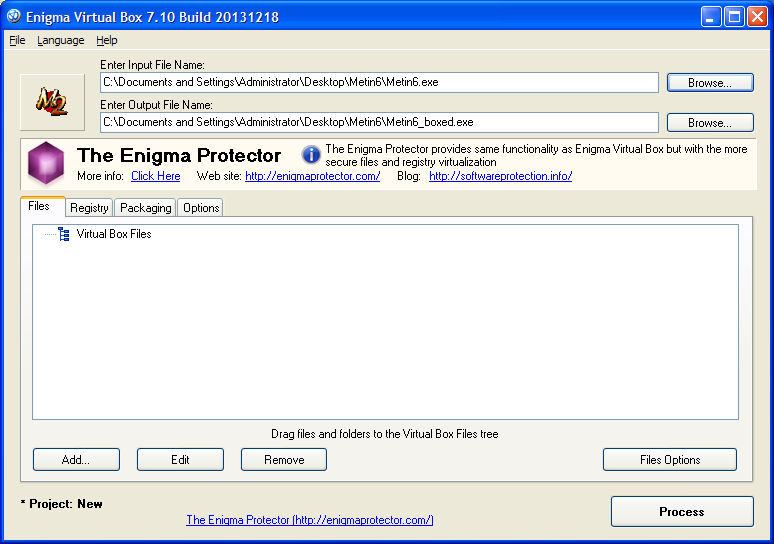Click the Remove button

pos(284,460)
